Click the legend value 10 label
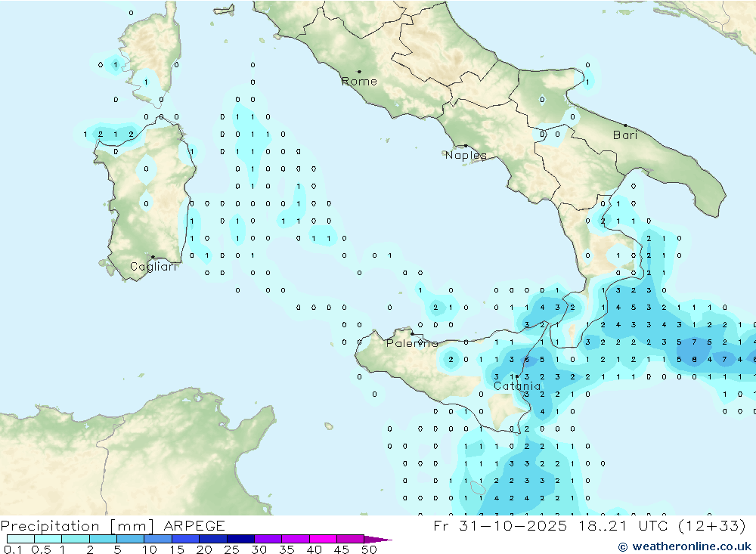Image resolution: width=756 pixels, height=554 pixels. [x=150, y=549]
